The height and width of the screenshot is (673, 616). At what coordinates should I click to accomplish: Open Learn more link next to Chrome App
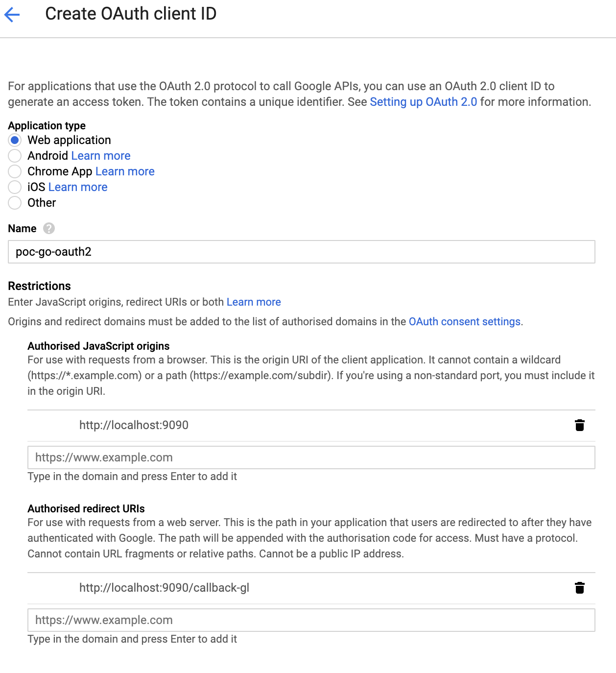point(125,171)
